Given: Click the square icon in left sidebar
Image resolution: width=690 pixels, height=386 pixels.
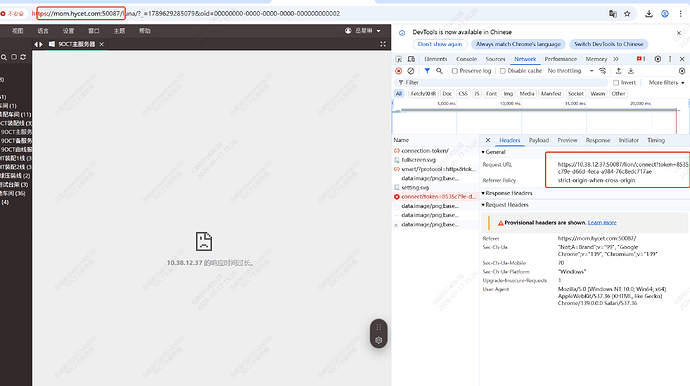Looking at the screenshot, I should point(14,57).
